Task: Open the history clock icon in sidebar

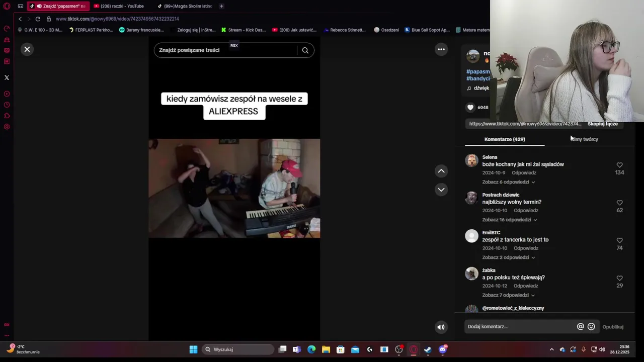Action: 7,105
